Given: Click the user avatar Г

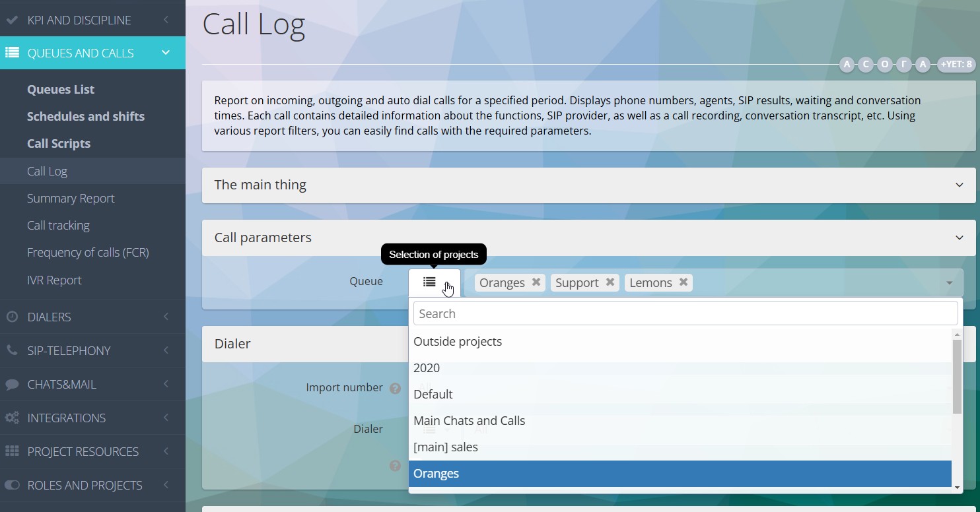Looking at the screenshot, I should (903, 65).
